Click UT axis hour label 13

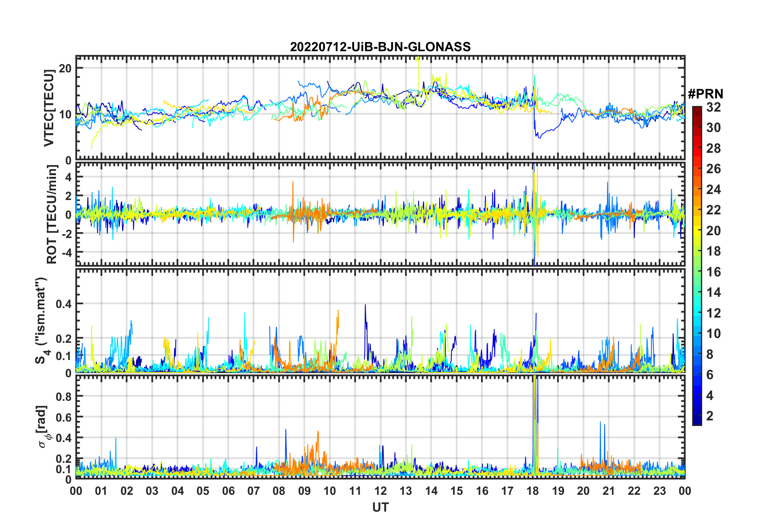(406, 491)
